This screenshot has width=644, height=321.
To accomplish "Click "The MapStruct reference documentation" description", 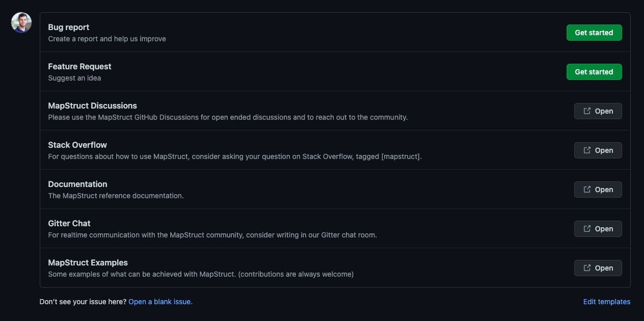I will pos(116,196).
